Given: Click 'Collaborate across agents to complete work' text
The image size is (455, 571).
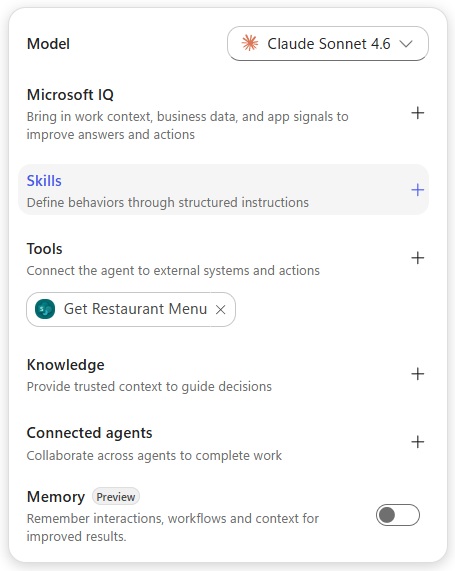Looking at the screenshot, I should pyautogui.click(x=154, y=455).
